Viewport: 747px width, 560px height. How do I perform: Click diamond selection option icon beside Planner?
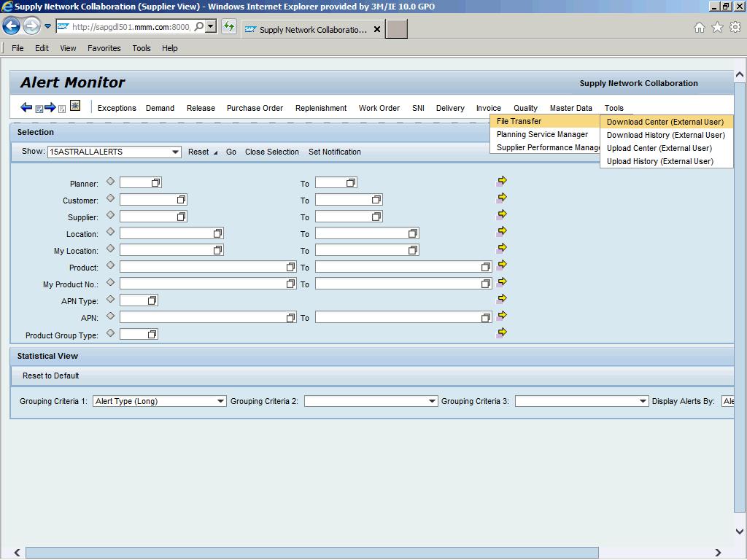(111, 182)
